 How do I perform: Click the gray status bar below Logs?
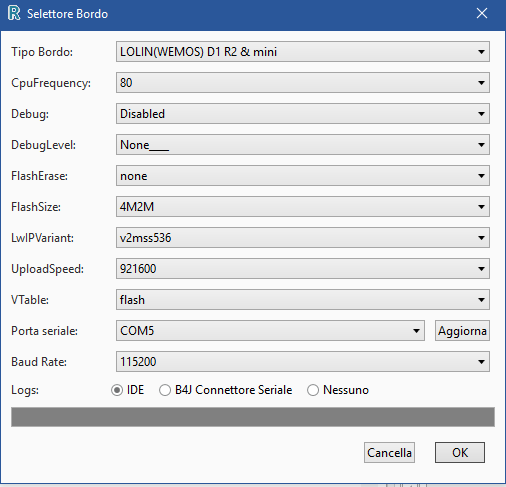pos(253,417)
